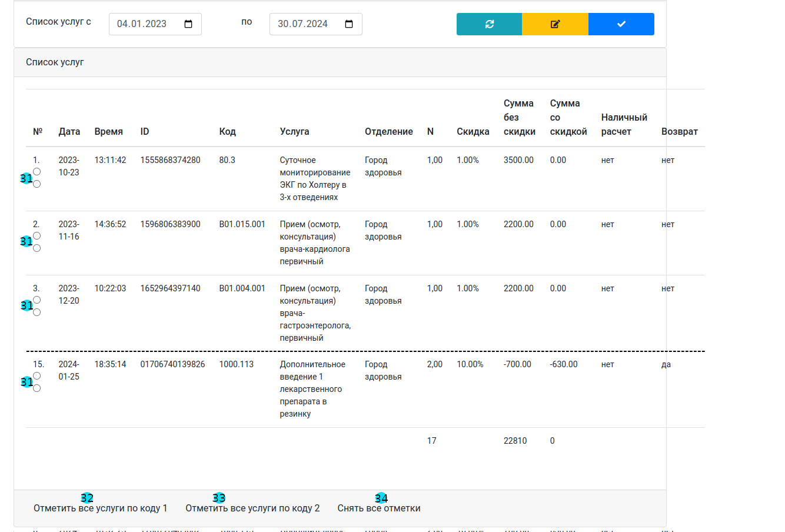Click into the end date field 30.07.2024
This screenshot has width=785, height=532.
pos(305,24)
